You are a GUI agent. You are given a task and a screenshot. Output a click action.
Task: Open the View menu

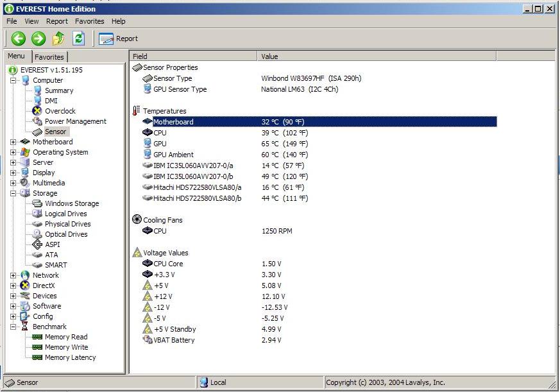pos(31,21)
